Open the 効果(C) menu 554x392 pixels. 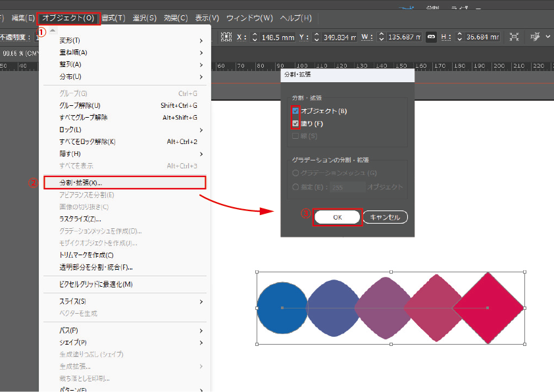(175, 18)
